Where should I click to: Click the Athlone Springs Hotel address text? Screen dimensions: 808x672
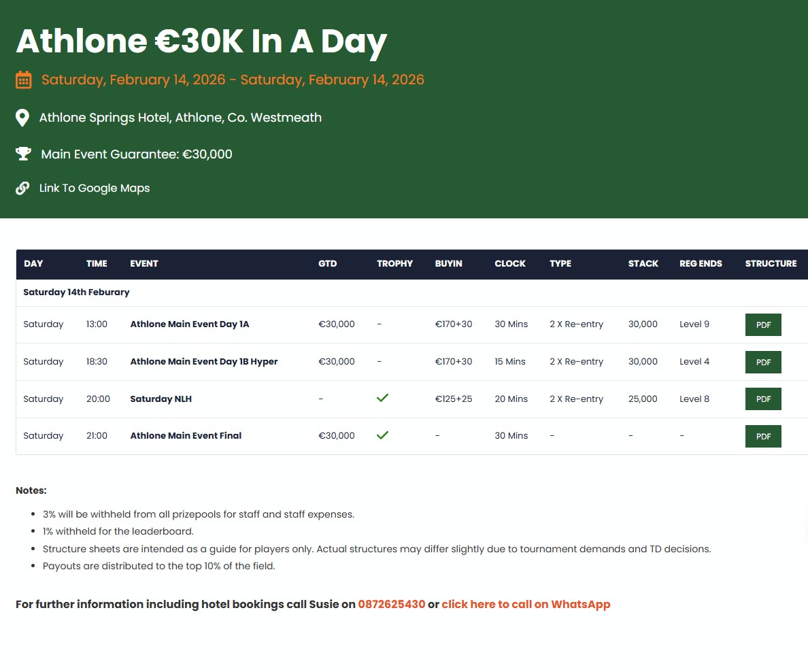tap(180, 118)
